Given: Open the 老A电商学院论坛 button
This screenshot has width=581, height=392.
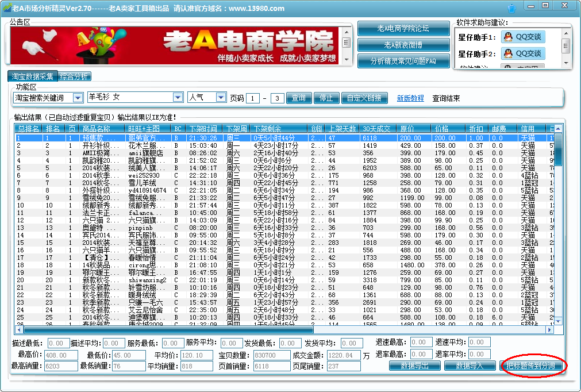Looking at the screenshot, I should tap(403, 29).
